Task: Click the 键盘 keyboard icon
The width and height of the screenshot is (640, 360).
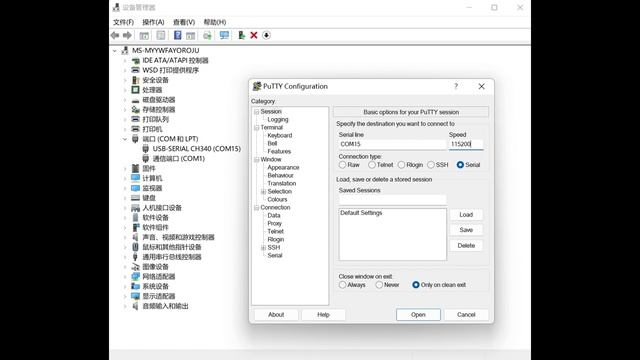Action: 136,198
